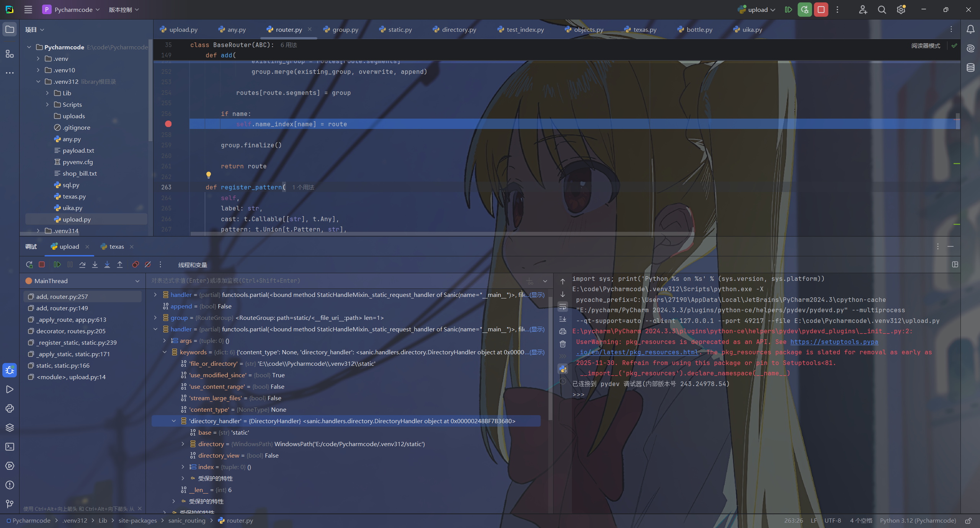Click Resume Program in debug toolbar
The width and height of the screenshot is (980, 528).
coord(57,265)
